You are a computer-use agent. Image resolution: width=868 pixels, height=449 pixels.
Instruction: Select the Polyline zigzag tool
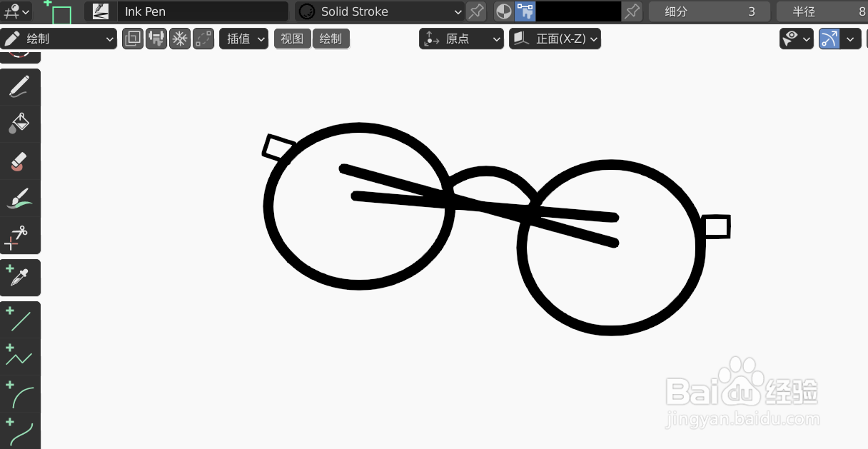point(20,357)
